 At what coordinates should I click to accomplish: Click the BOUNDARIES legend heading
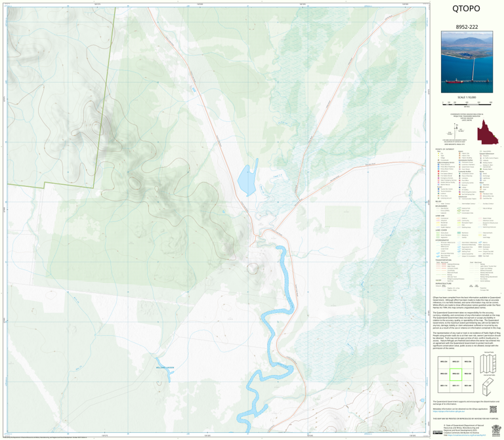(441, 206)
